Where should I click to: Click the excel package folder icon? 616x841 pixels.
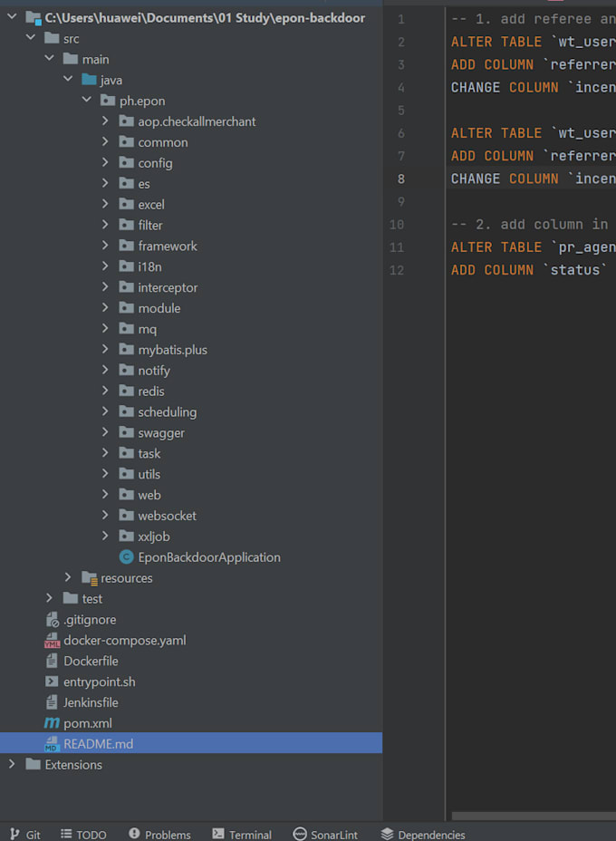point(126,204)
